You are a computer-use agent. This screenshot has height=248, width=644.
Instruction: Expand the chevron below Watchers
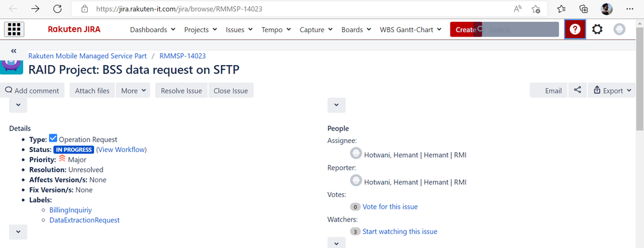coord(337,242)
